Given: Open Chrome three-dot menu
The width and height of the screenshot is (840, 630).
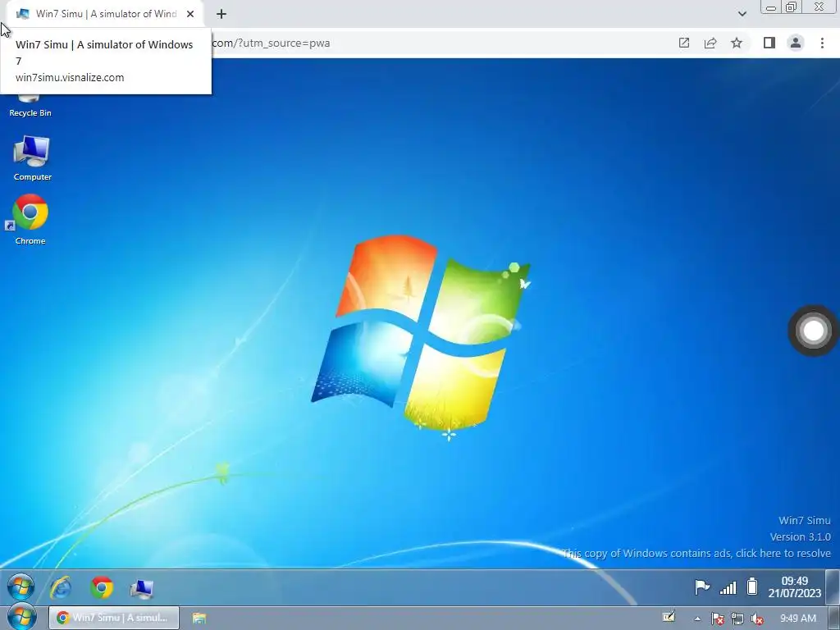Looking at the screenshot, I should click(x=822, y=43).
